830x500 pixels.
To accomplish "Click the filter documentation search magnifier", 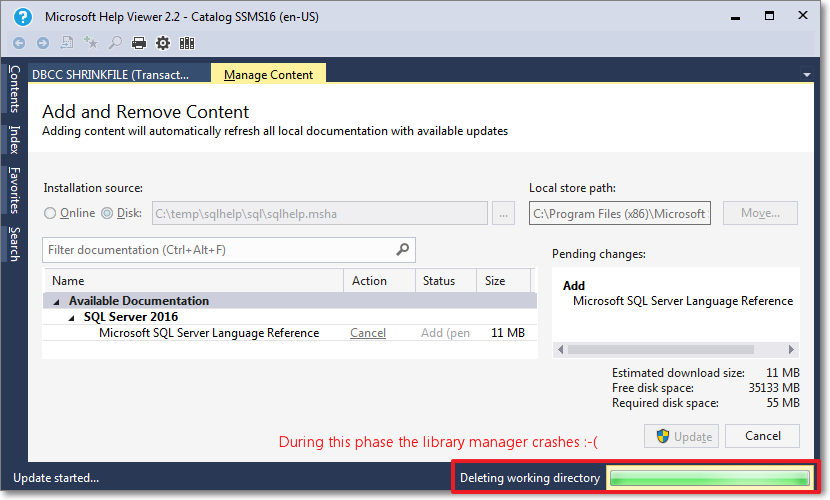I will coord(402,249).
